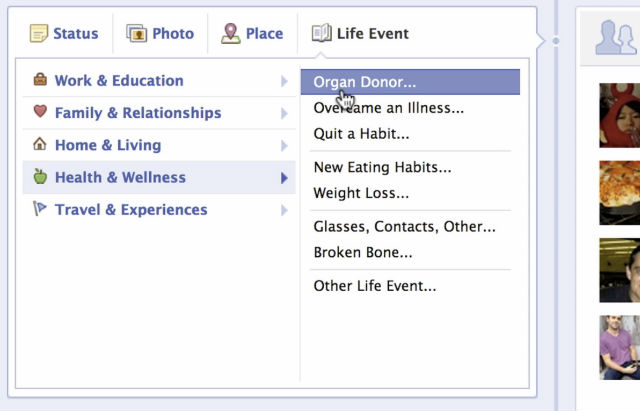Select Organ Donor life event
This screenshot has width=640, height=411.
coord(365,82)
